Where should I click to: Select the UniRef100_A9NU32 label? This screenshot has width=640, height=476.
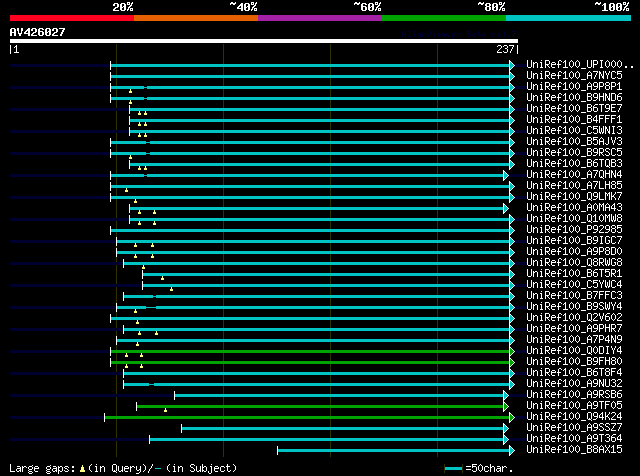(x=574, y=384)
